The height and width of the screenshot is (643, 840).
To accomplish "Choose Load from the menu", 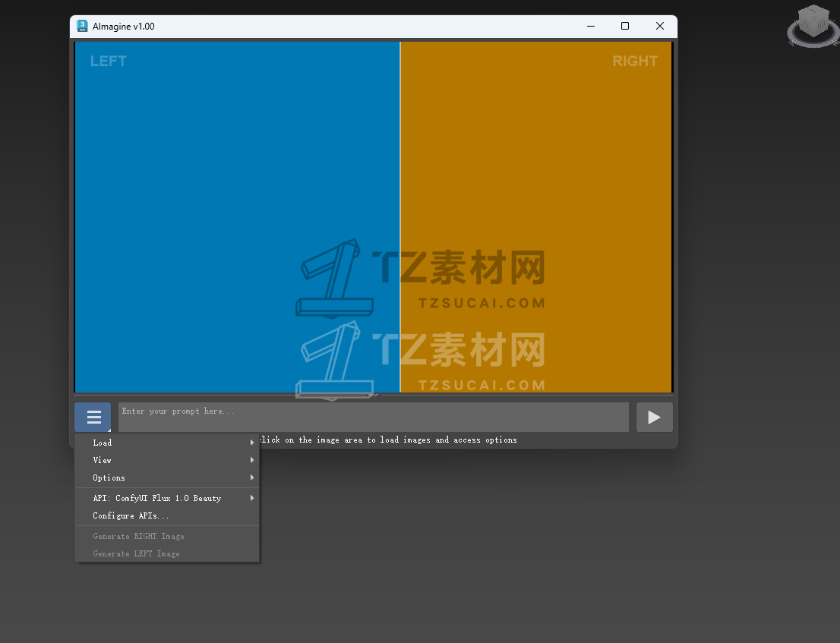I will click(x=102, y=442).
